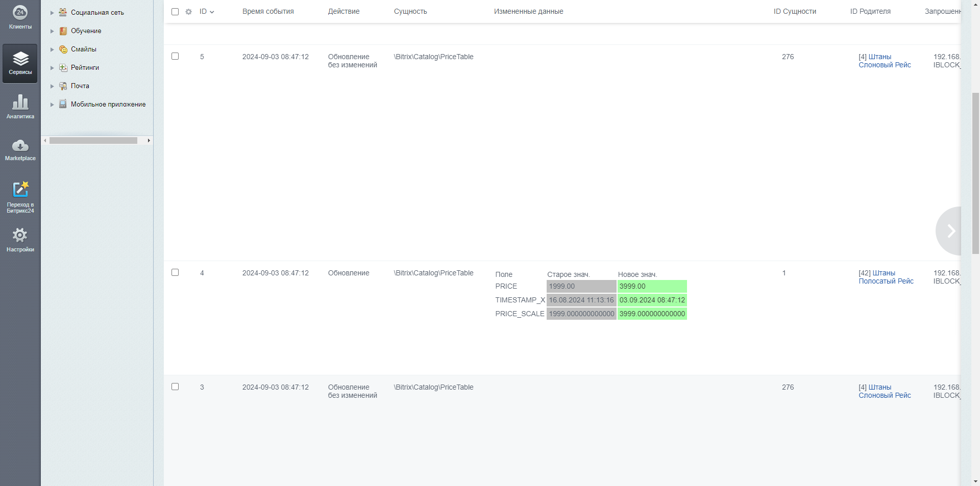Select Почта in the menu tree
The height and width of the screenshot is (486, 980).
pyautogui.click(x=80, y=86)
